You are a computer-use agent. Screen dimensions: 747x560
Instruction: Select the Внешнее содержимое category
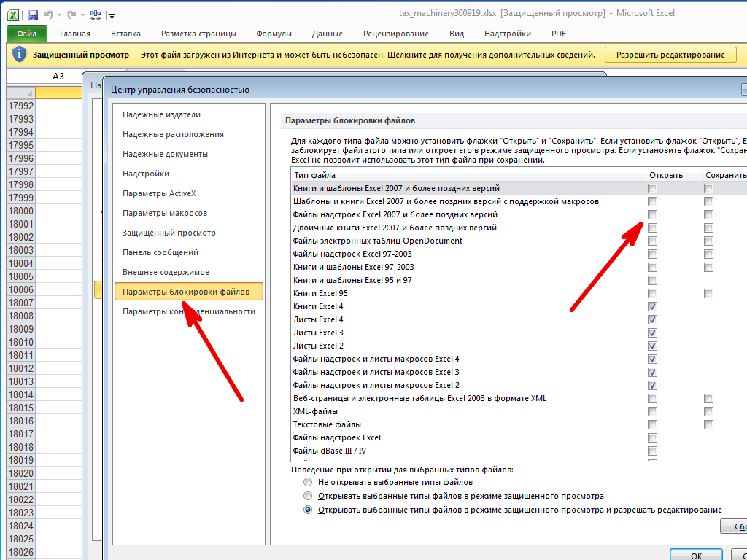point(166,272)
